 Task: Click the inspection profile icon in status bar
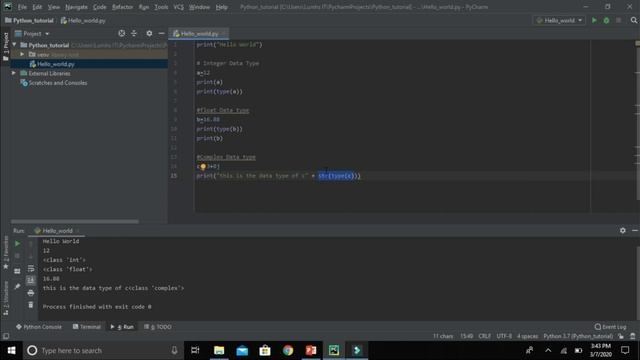tap(633, 336)
